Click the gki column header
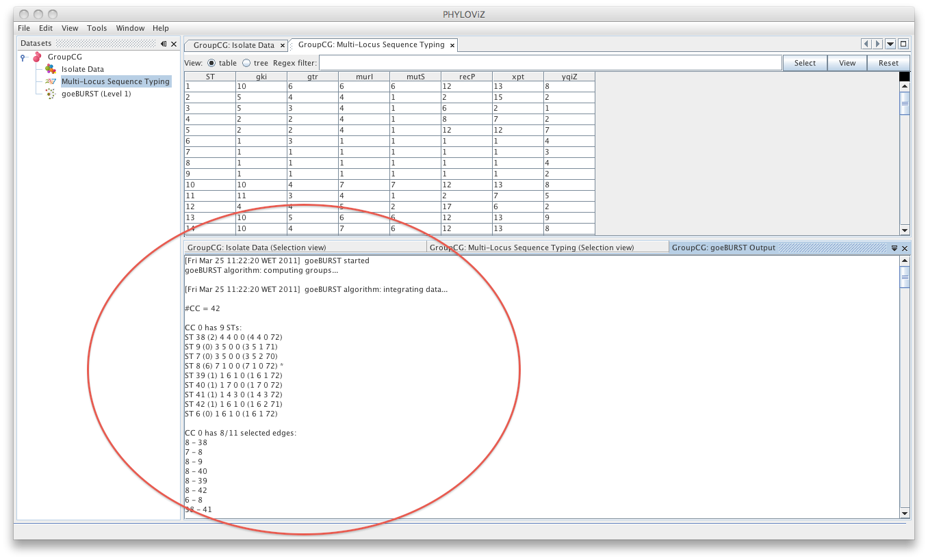Screen dimensions: 928x560 tap(261, 77)
